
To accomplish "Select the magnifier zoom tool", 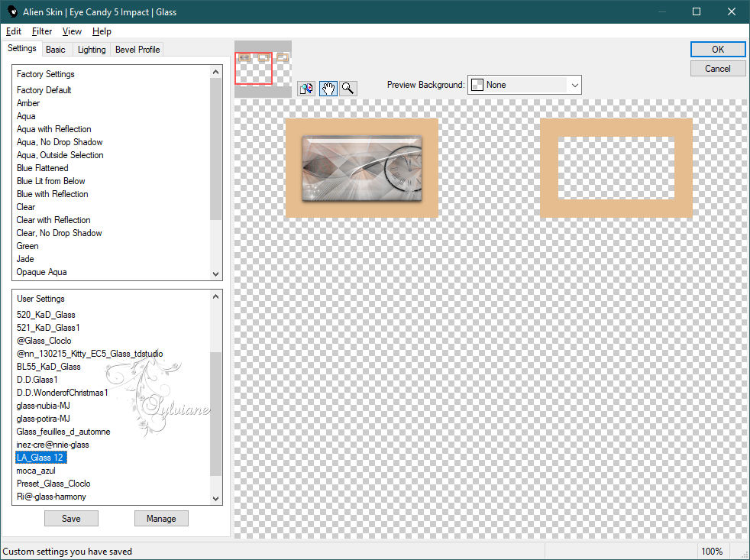I will coord(348,89).
